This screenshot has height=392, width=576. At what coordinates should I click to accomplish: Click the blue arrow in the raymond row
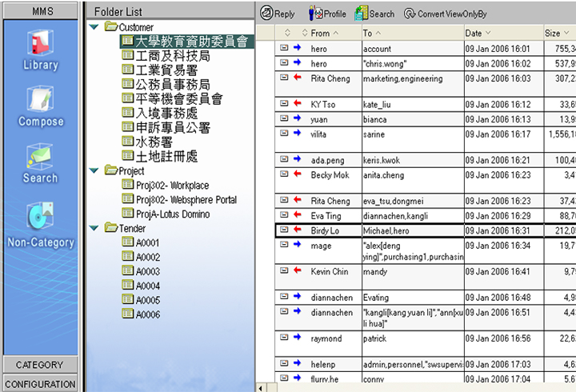(298, 337)
